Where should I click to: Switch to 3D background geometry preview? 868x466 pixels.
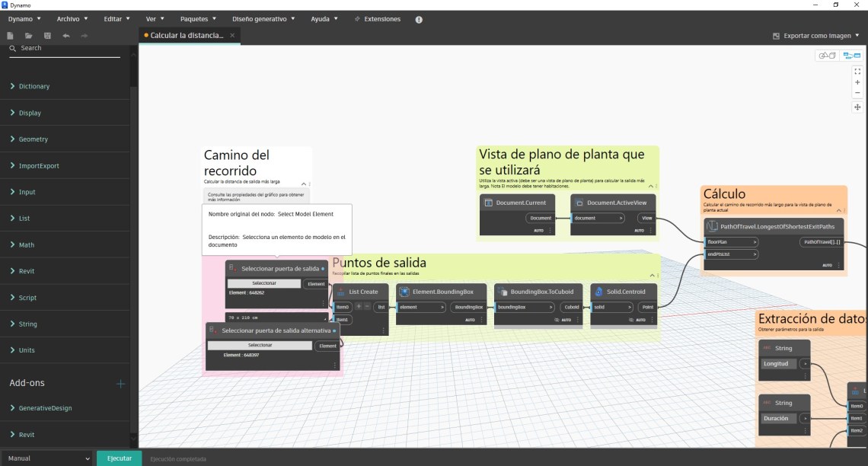tap(826, 56)
